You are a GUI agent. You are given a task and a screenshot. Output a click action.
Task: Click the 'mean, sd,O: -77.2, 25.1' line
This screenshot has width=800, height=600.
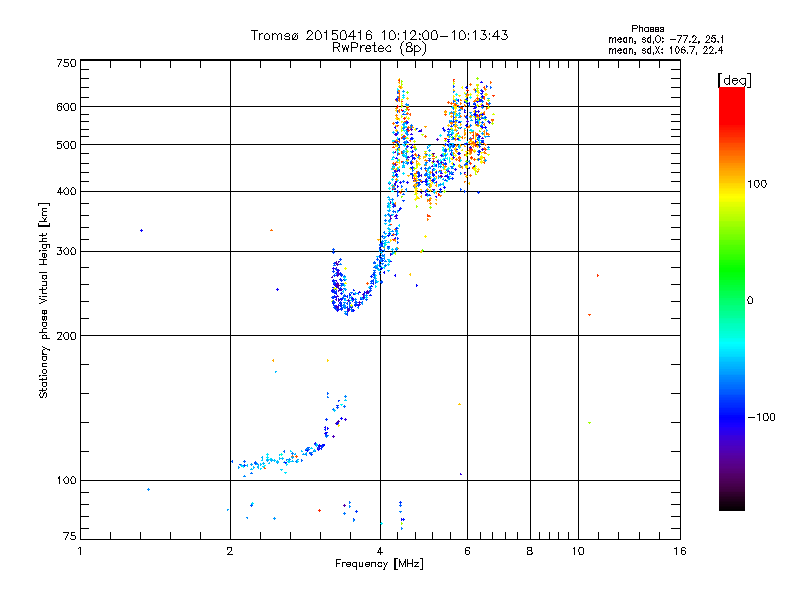pyautogui.click(x=666, y=39)
